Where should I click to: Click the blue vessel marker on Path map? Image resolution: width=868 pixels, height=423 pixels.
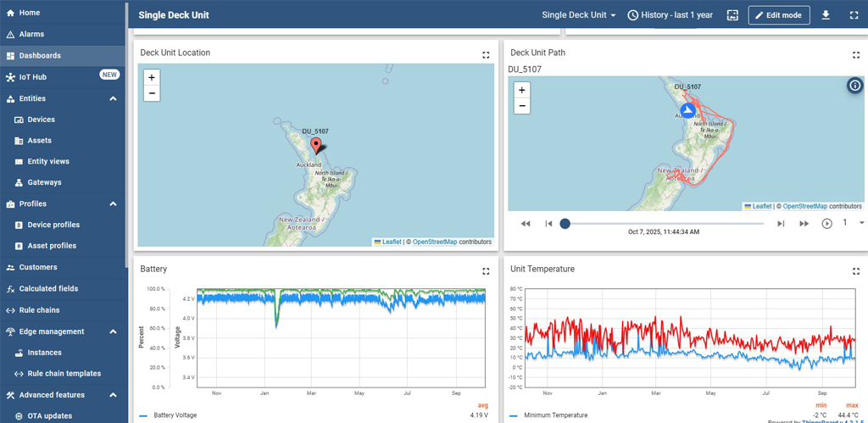coord(687,110)
